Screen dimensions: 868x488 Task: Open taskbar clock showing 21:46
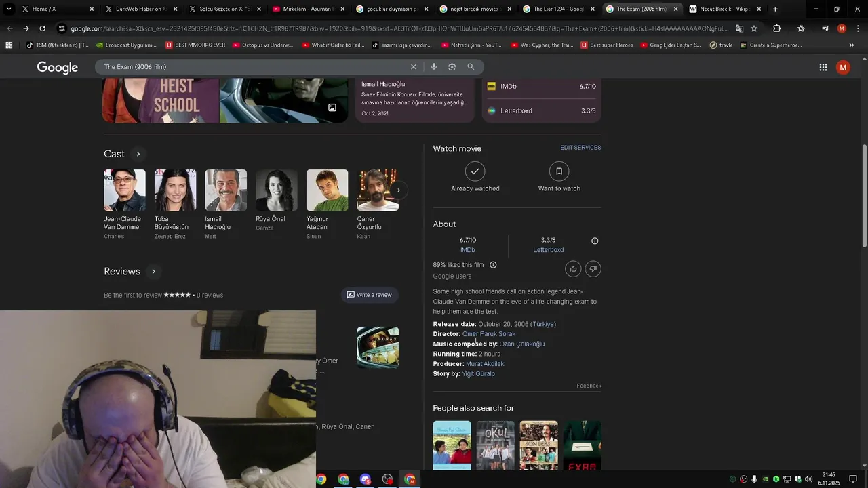click(829, 479)
